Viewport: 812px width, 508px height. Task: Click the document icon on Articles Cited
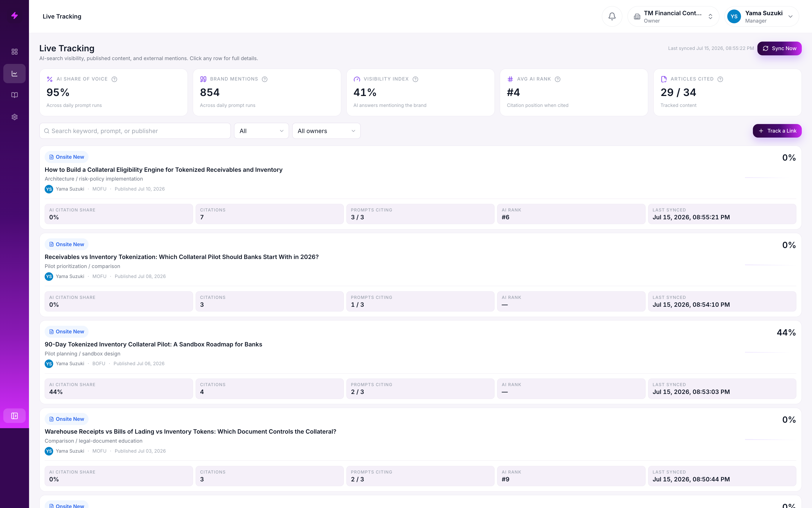[664, 79]
